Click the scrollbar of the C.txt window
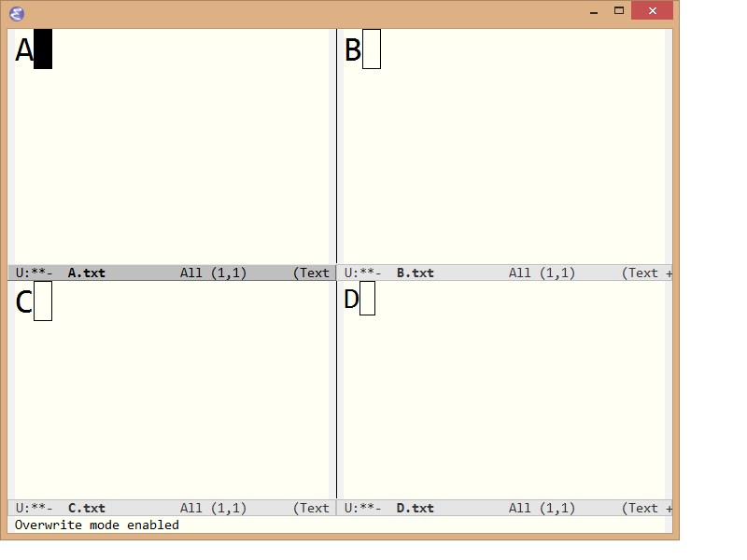 (332, 390)
